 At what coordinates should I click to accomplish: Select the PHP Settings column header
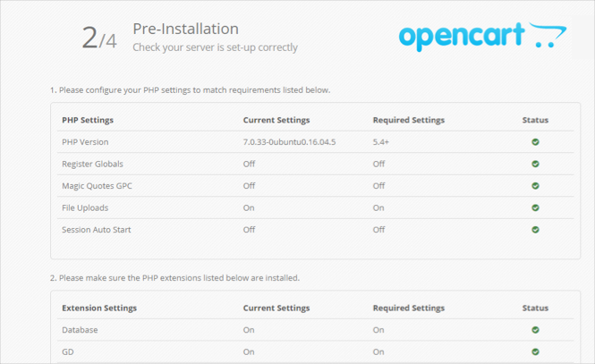pos(88,120)
